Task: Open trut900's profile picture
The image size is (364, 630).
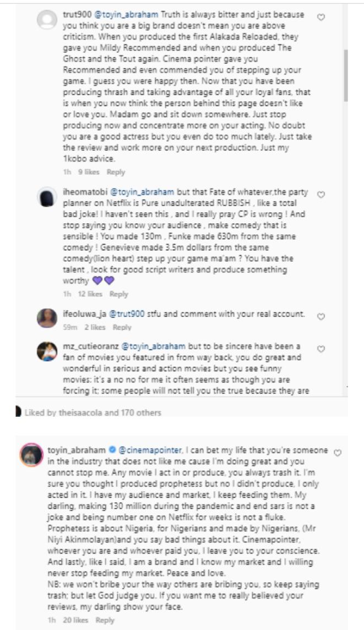Action: [47, 20]
